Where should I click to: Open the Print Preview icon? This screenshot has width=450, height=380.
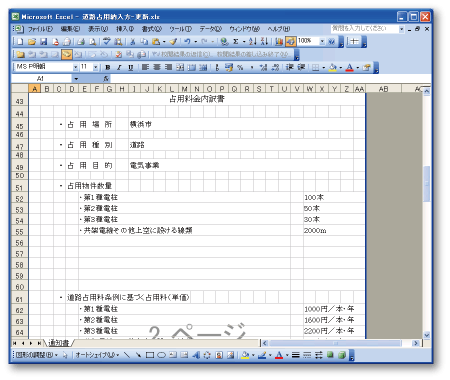coord(93,42)
